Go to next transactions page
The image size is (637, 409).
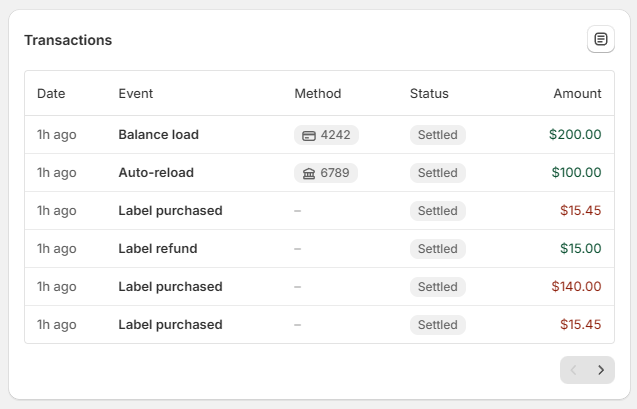point(601,370)
